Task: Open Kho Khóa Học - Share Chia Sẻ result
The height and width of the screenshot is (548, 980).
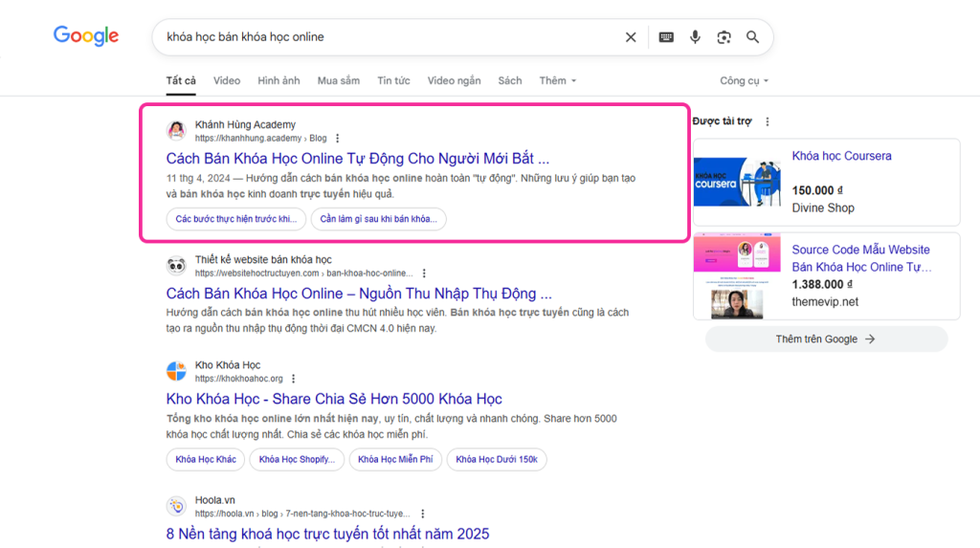Action: pos(334,399)
